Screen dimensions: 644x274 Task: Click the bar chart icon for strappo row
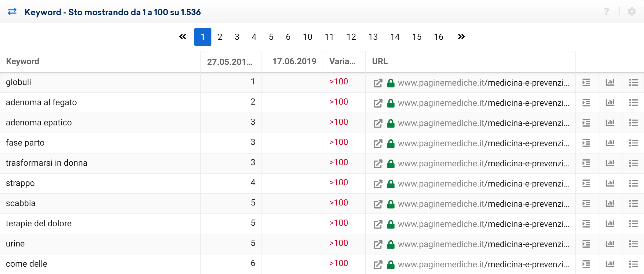[610, 183]
